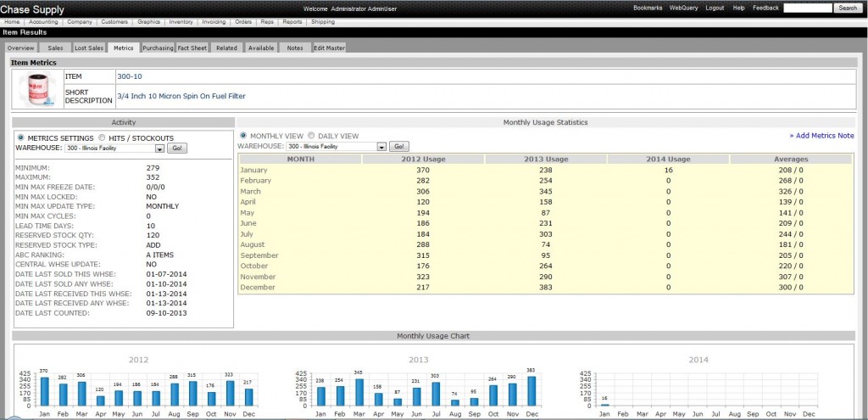Viewport: 868px width, 420px height.
Task: Click the top search input field
Action: pyautogui.click(x=808, y=8)
